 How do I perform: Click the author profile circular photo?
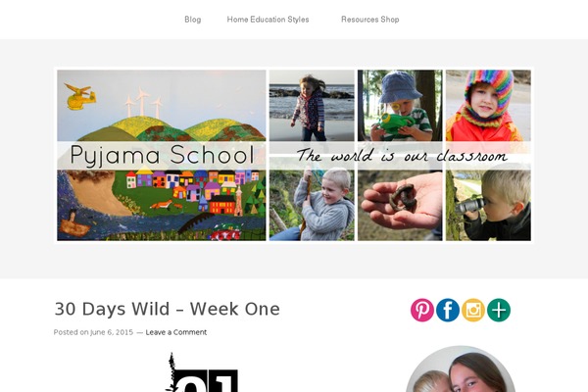tap(461, 369)
